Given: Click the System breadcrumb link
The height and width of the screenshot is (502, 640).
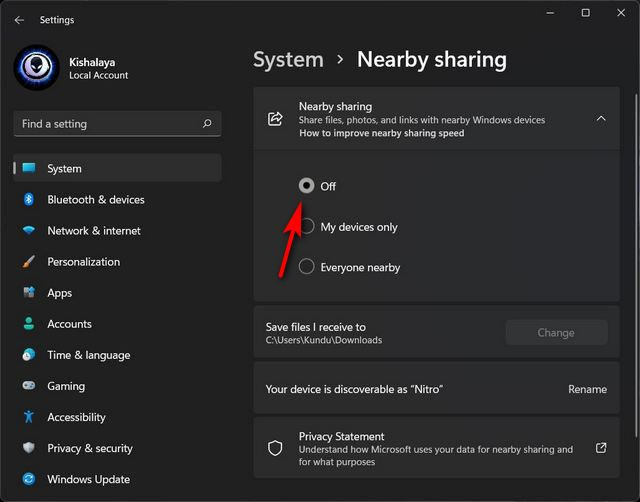Looking at the screenshot, I should 288,60.
